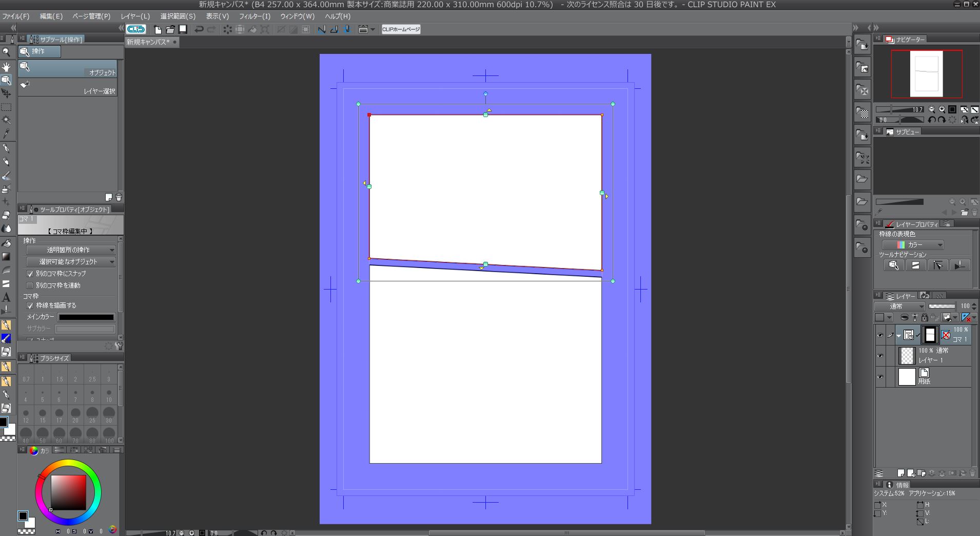Screen dimensions: 980x536
Task: Select the Magnifier zoom tool
Action: 6,52
